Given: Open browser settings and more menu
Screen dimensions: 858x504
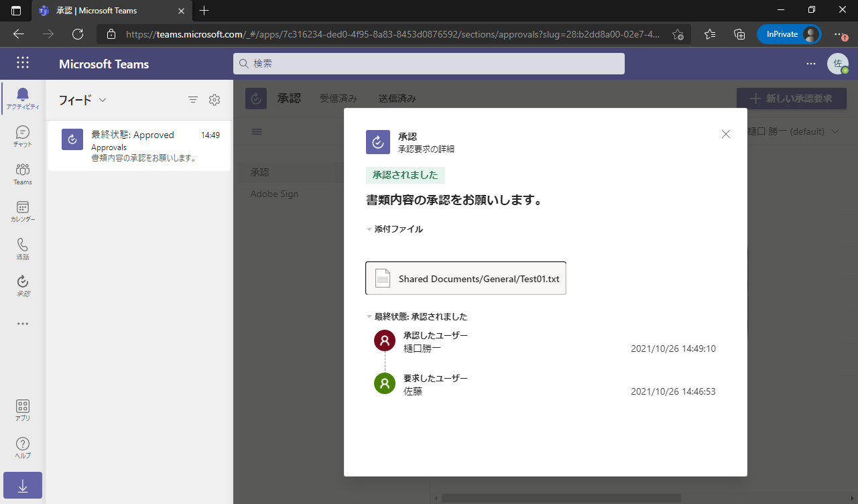Looking at the screenshot, I should coord(839,34).
